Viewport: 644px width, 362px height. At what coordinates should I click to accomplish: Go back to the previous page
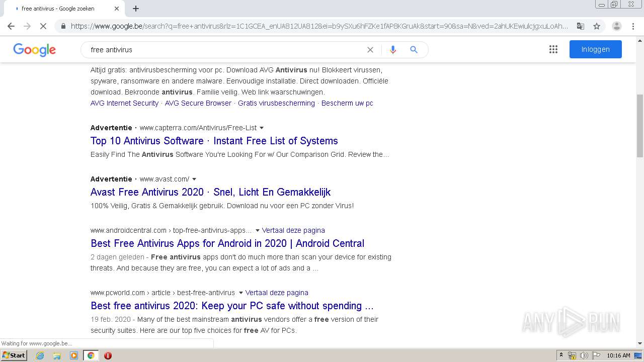pyautogui.click(x=11, y=26)
